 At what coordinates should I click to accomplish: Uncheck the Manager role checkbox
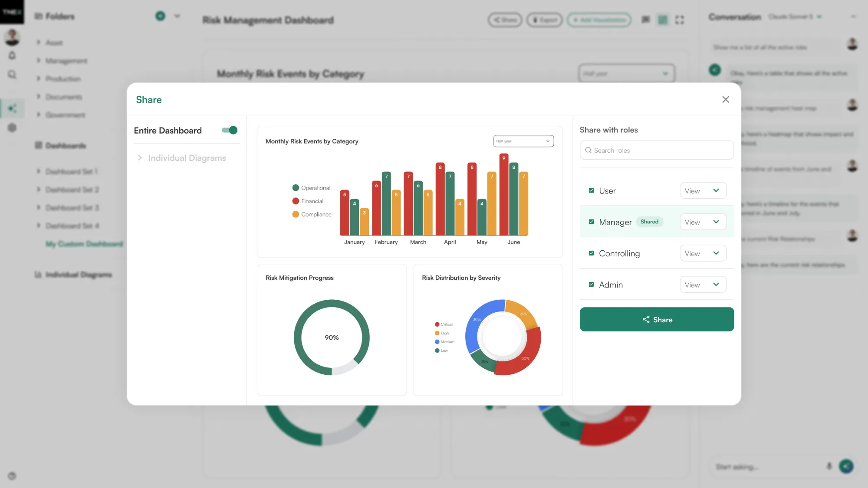coord(591,222)
